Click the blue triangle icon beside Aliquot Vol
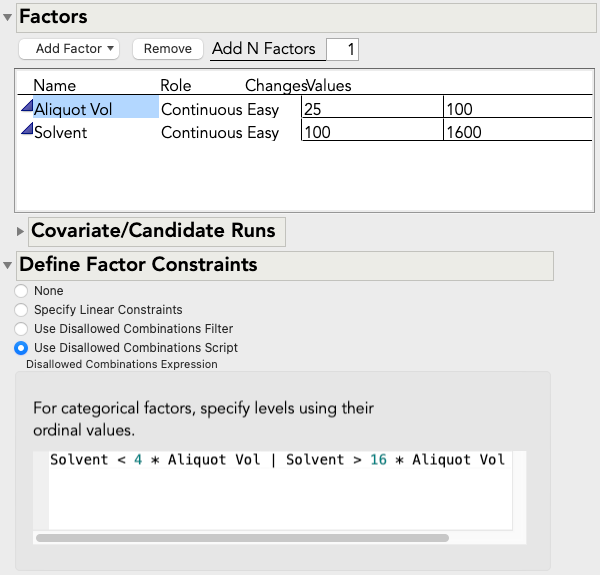The width and height of the screenshot is (600, 575). tap(26, 108)
